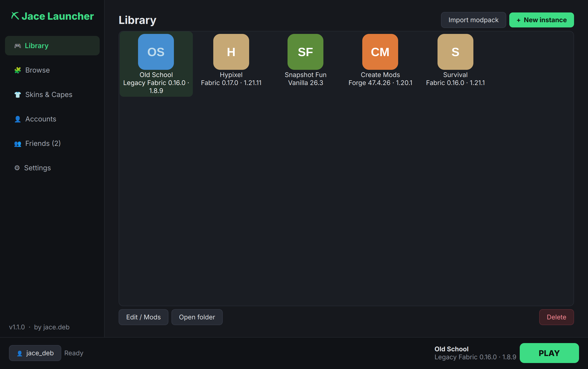This screenshot has width=588, height=369.
Task: Click 'Legacy Fabric 0.16.0 · 1.8.9' text beside PLAY
Action: pyautogui.click(x=475, y=357)
